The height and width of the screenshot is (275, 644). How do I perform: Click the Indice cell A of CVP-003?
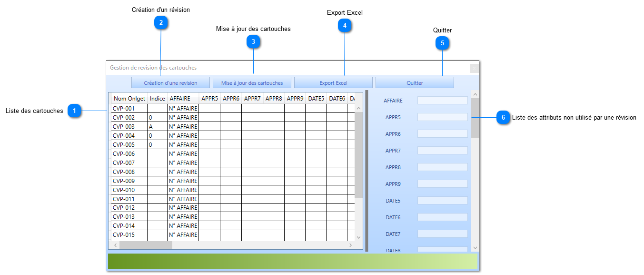[x=158, y=127]
